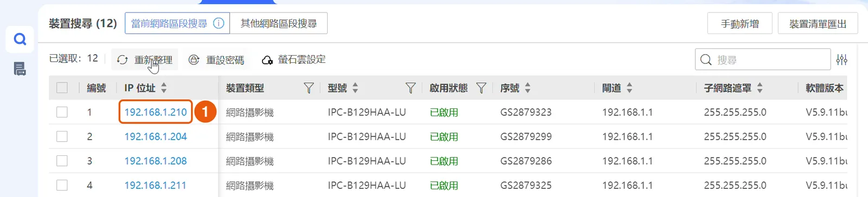Image resolution: width=868 pixels, height=197 pixels.
Task: Check the box for row 192.168.1.210
Action: click(62, 112)
